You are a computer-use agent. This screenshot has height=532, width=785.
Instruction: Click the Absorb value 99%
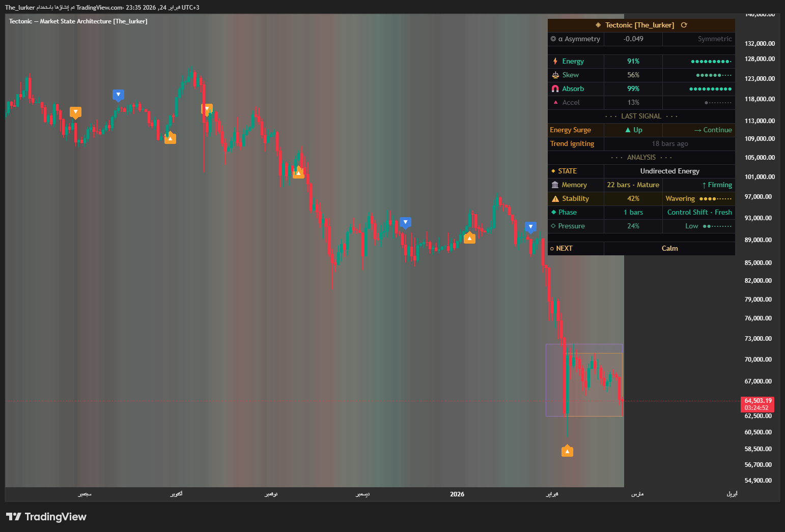[x=633, y=88]
